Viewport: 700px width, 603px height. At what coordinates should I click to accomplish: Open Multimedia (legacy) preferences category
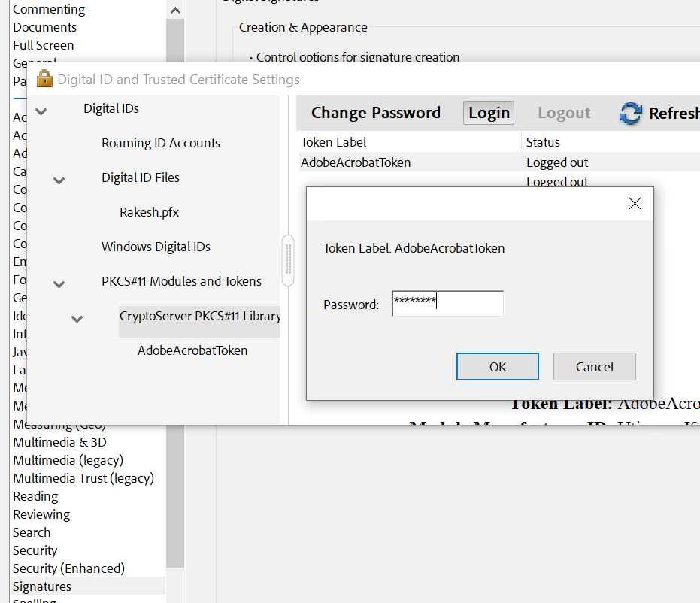click(x=68, y=460)
